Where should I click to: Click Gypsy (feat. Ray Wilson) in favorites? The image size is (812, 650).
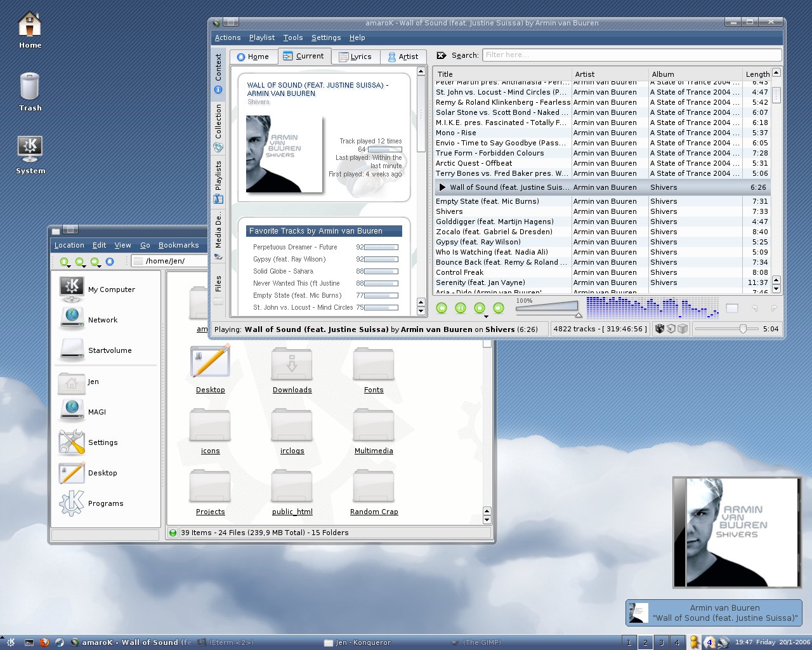coord(289,259)
